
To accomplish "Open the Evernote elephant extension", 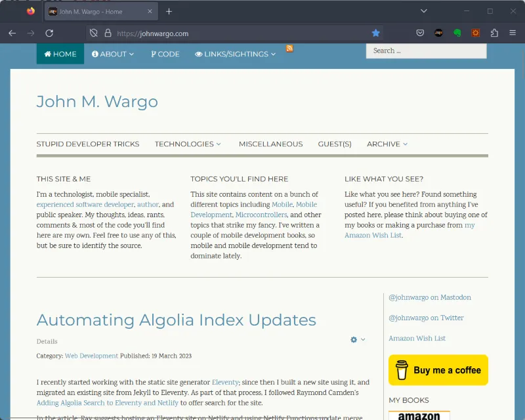I will tap(457, 33).
